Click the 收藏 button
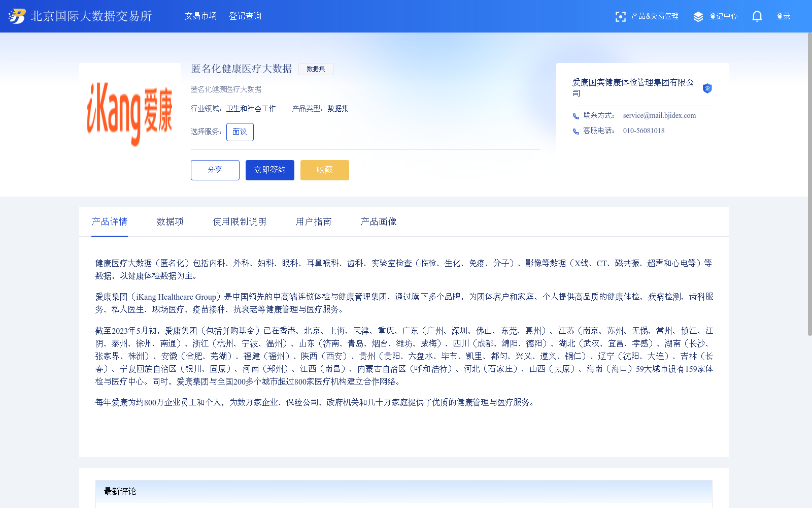This screenshot has height=508, width=812. [x=325, y=170]
